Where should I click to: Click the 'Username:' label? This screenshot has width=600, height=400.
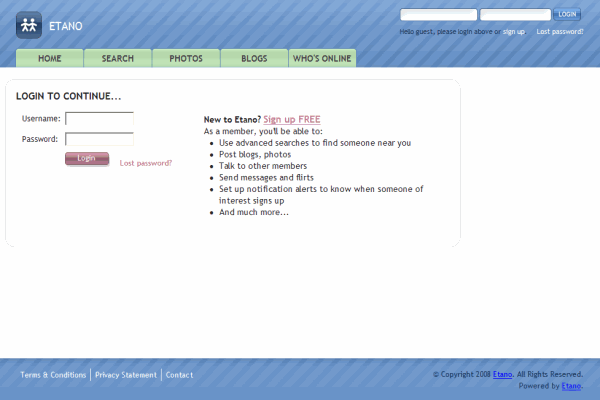click(41, 119)
